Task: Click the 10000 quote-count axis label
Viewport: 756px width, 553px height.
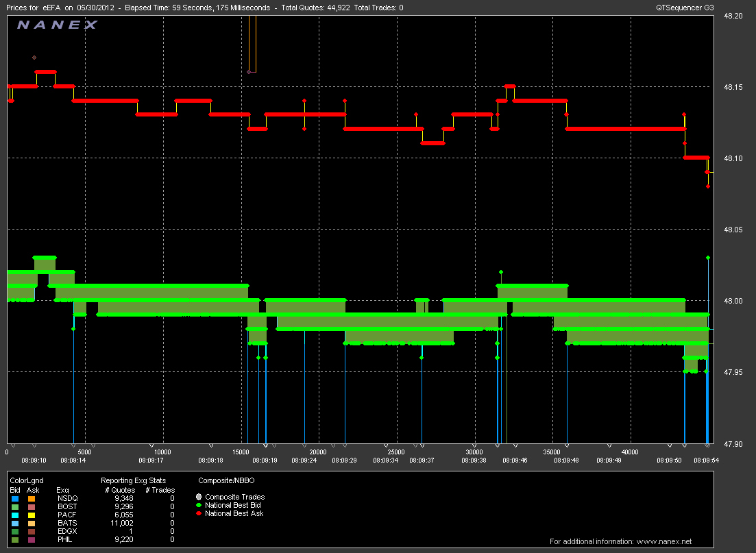Action: (162, 452)
